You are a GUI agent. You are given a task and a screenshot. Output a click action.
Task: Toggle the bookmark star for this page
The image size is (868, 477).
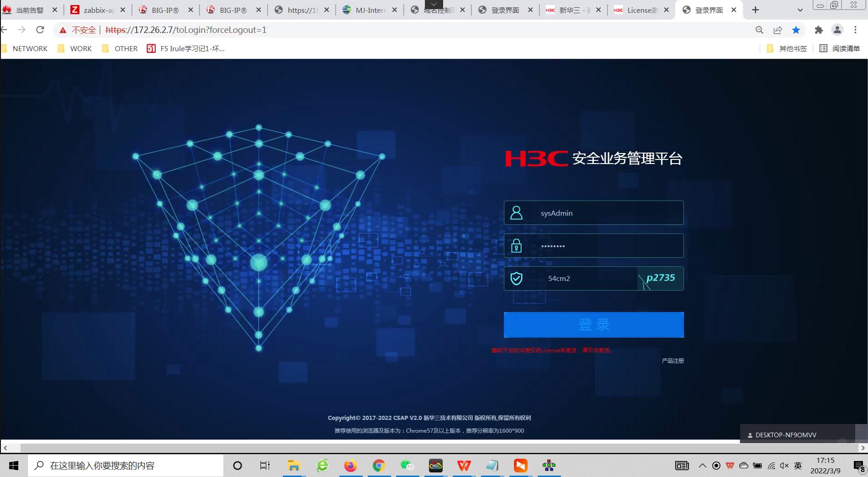tap(796, 30)
